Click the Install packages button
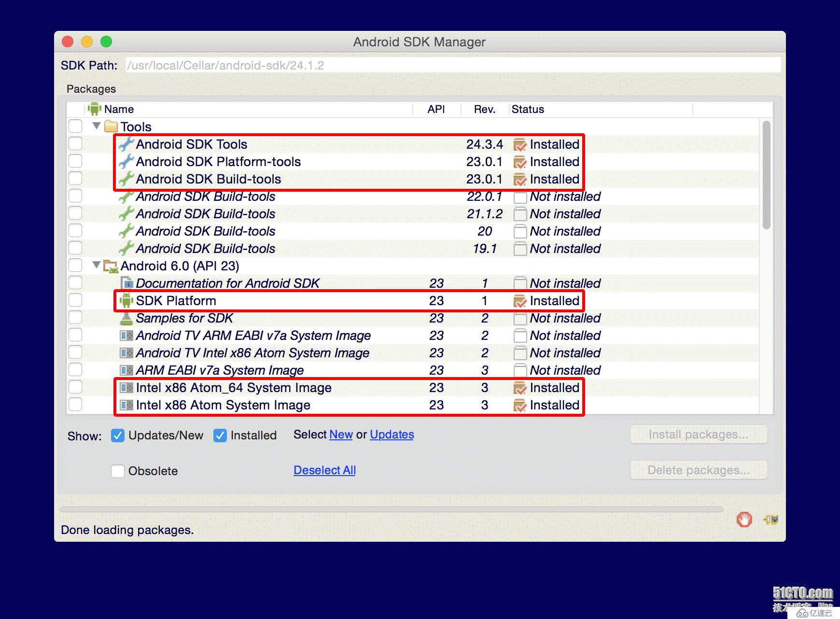 pyautogui.click(x=699, y=435)
